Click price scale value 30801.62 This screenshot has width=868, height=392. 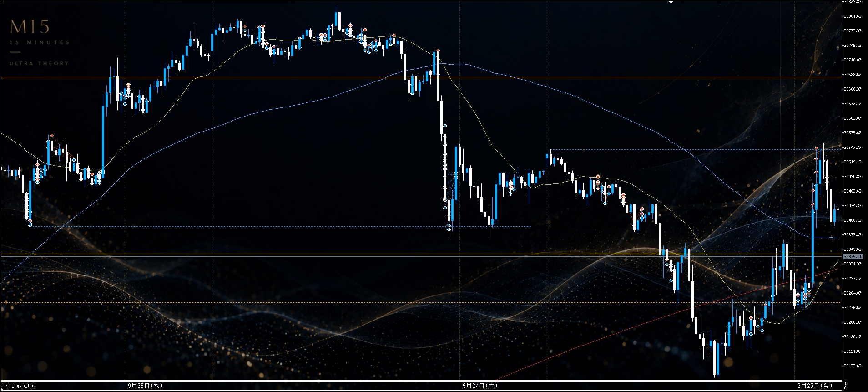point(853,16)
